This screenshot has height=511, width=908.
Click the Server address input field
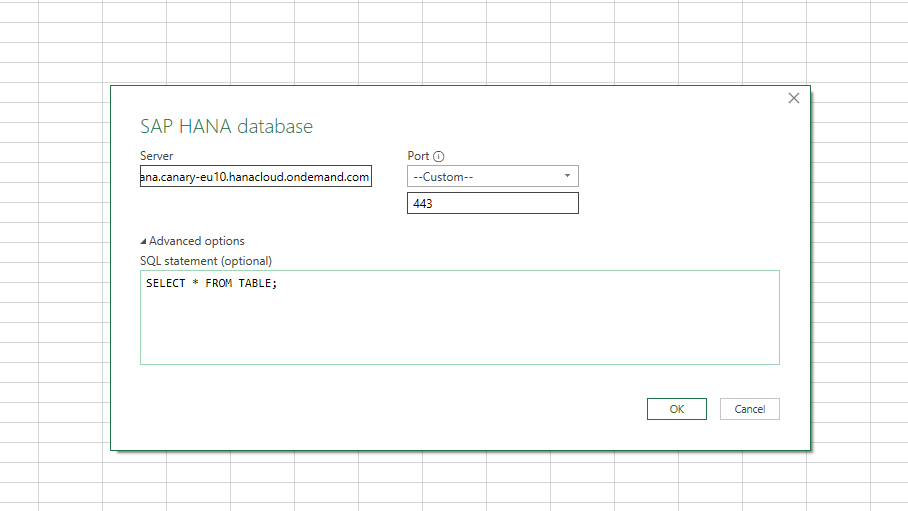[255, 176]
